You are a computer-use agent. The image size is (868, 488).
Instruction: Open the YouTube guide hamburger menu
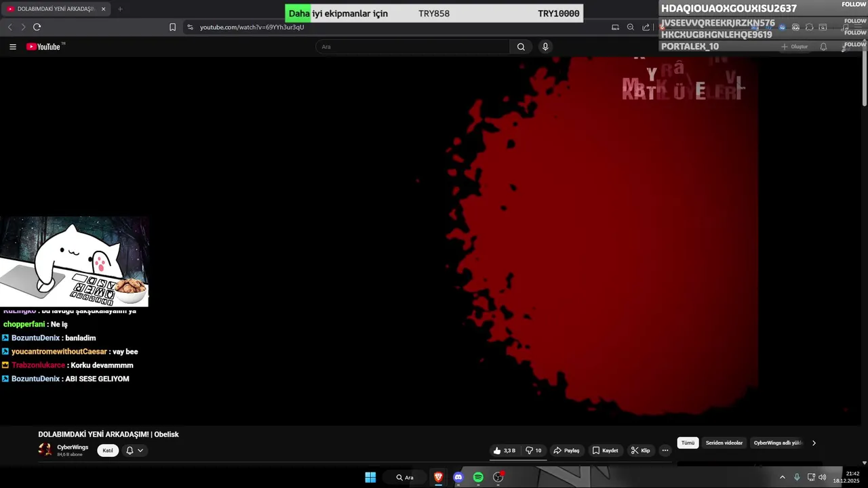pyautogui.click(x=13, y=47)
